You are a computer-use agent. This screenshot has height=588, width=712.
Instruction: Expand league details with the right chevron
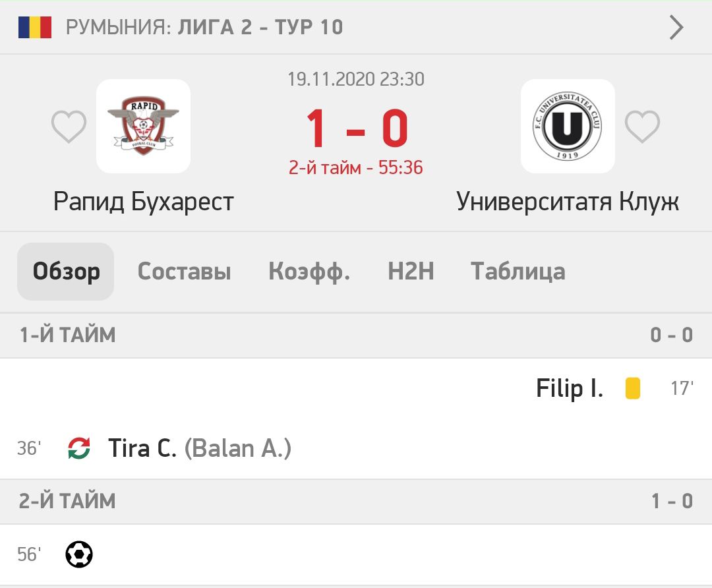coord(676,28)
